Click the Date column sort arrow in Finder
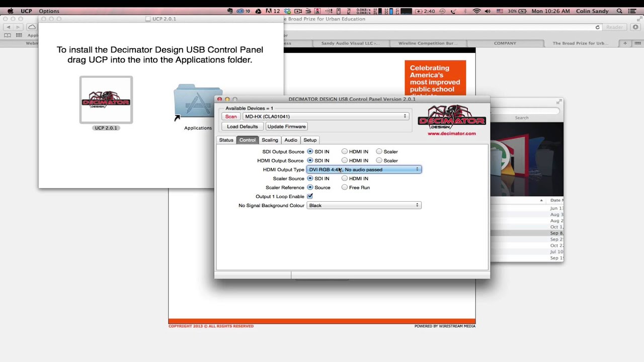Screen dimensions: 644x362 pyautogui.click(x=541, y=200)
